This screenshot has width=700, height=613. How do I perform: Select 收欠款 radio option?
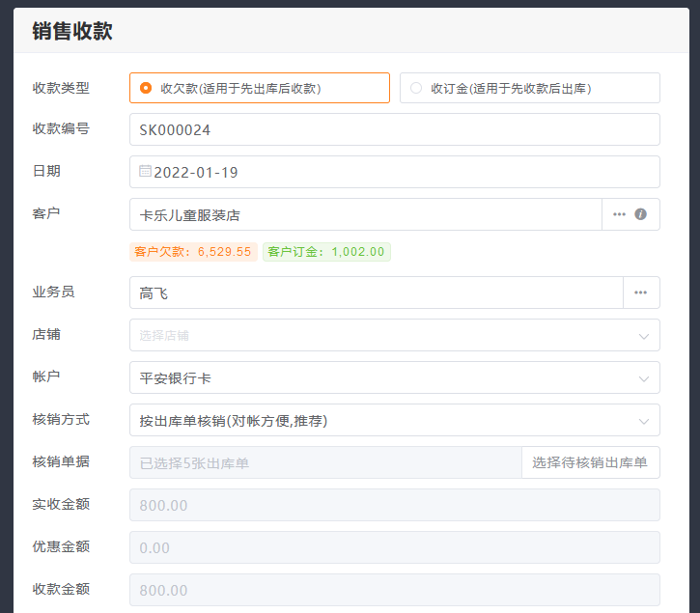coord(146,88)
